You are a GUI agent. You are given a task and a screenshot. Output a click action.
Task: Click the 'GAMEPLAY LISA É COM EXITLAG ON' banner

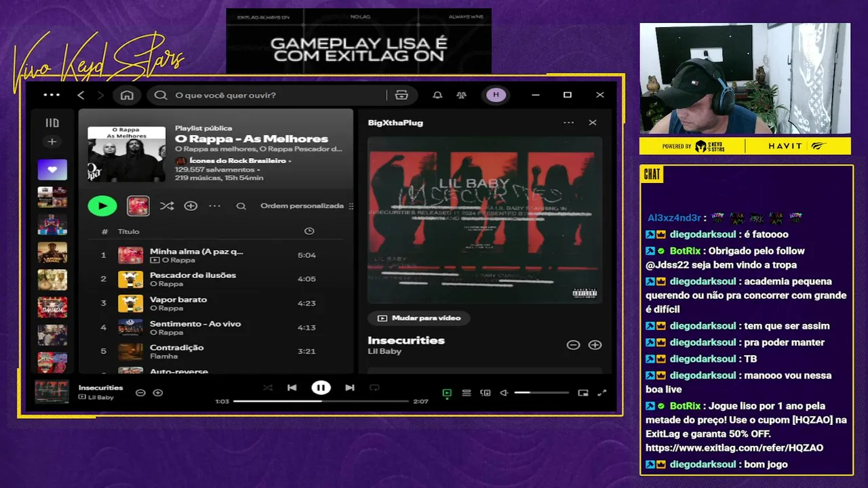coord(359,41)
